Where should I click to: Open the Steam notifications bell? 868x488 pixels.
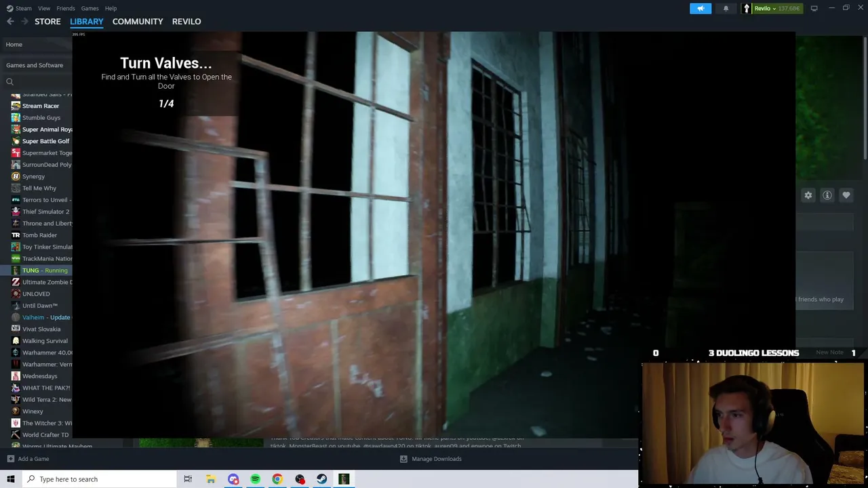point(726,8)
